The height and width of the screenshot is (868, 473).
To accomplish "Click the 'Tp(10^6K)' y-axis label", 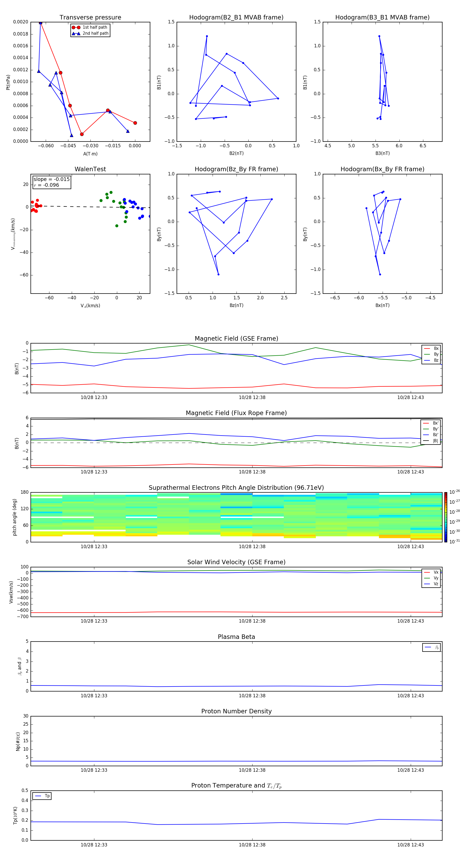I will pyautogui.click(x=16, y=815).
